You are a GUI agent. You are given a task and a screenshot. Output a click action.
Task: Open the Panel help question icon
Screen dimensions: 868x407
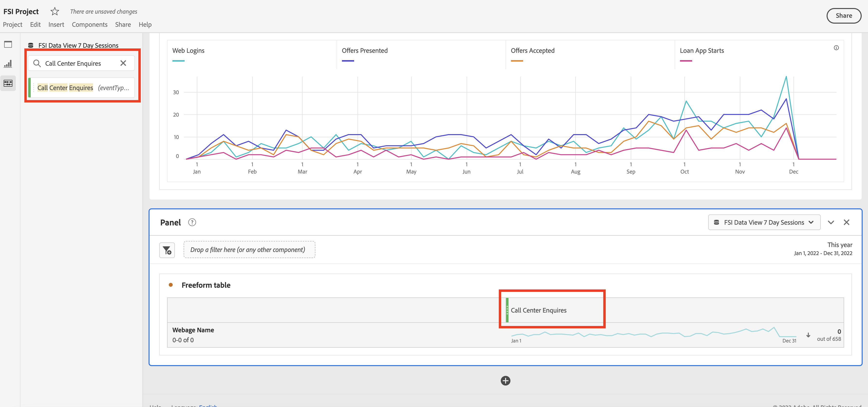coord(192,222)
